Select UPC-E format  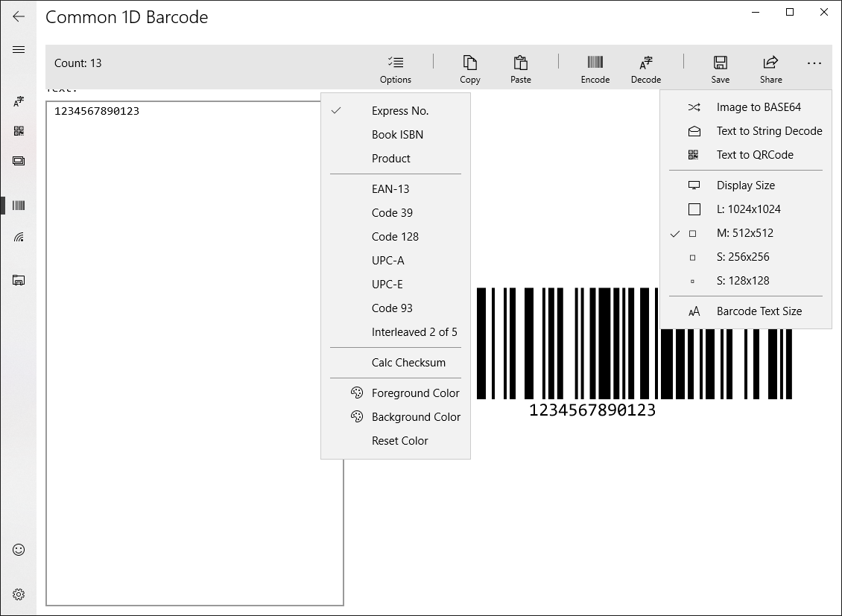(396, 285)
